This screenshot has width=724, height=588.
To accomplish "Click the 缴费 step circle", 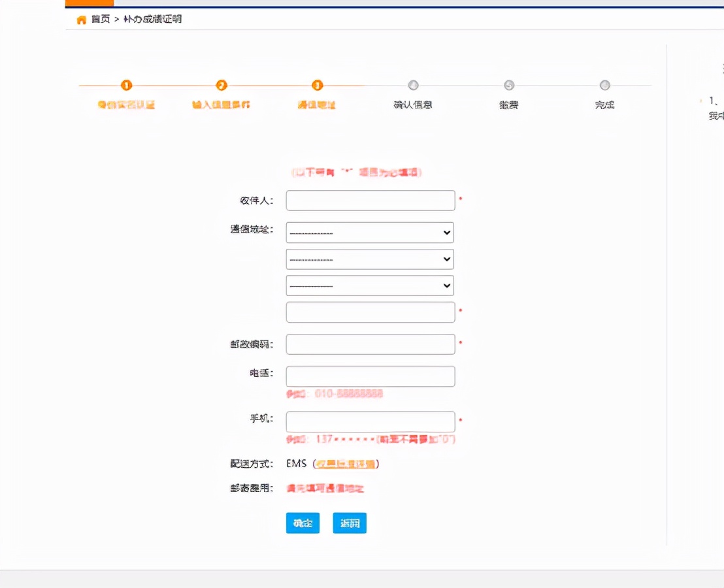I will pyautogui.click(x=508, y=85).
